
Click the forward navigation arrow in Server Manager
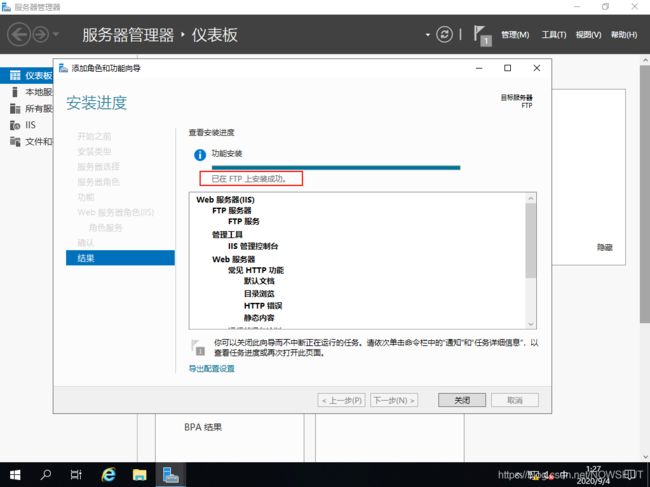tap(41, 34)
